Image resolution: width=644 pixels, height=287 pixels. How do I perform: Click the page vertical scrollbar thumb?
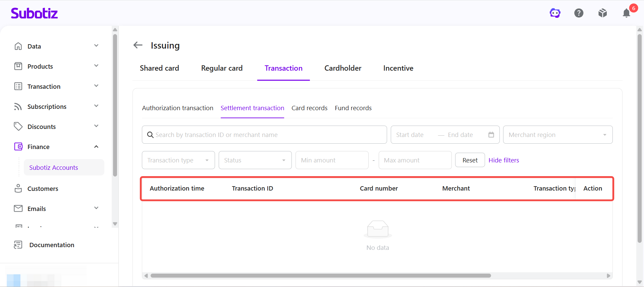pos(640,138)
